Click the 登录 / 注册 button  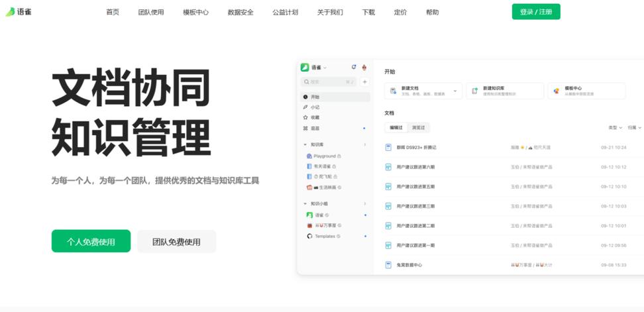coord(536,12)
